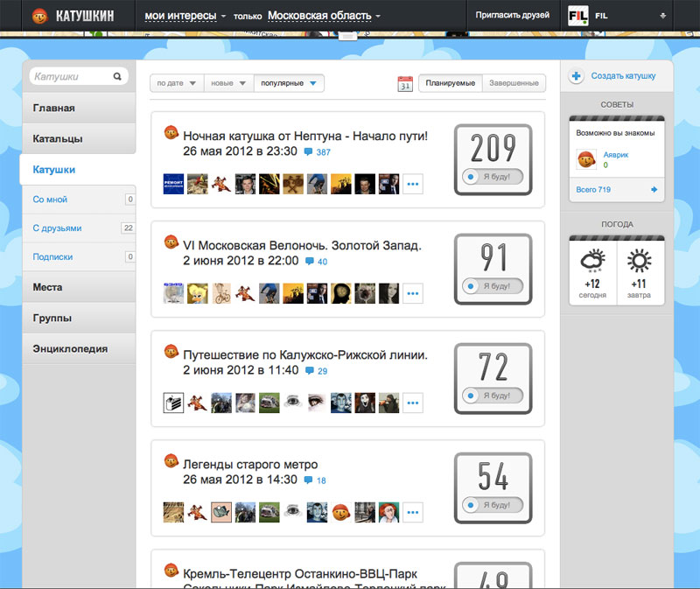Viewport: 700px width, 589px height.
Task: Show more participants of Путешествие по Калужско-Рижской (ellipsis)
Action: 413,403
